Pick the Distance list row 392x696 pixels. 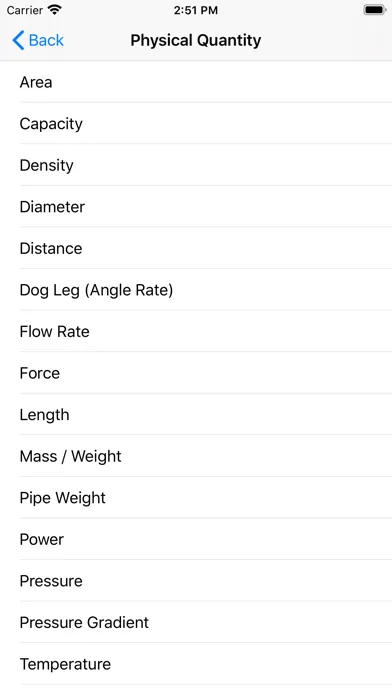pyautogui.click(x=196, y=248)
